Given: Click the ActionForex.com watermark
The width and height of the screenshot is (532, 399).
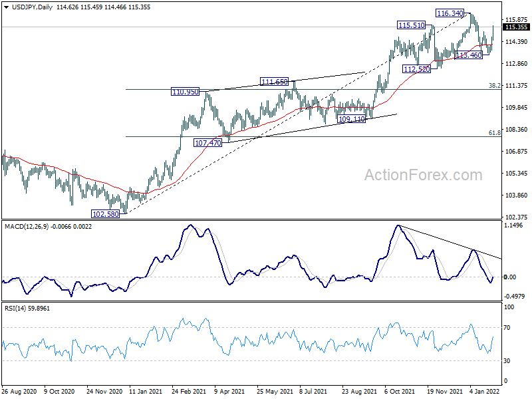Looking at the screenshot, I should tap(423, 175).
